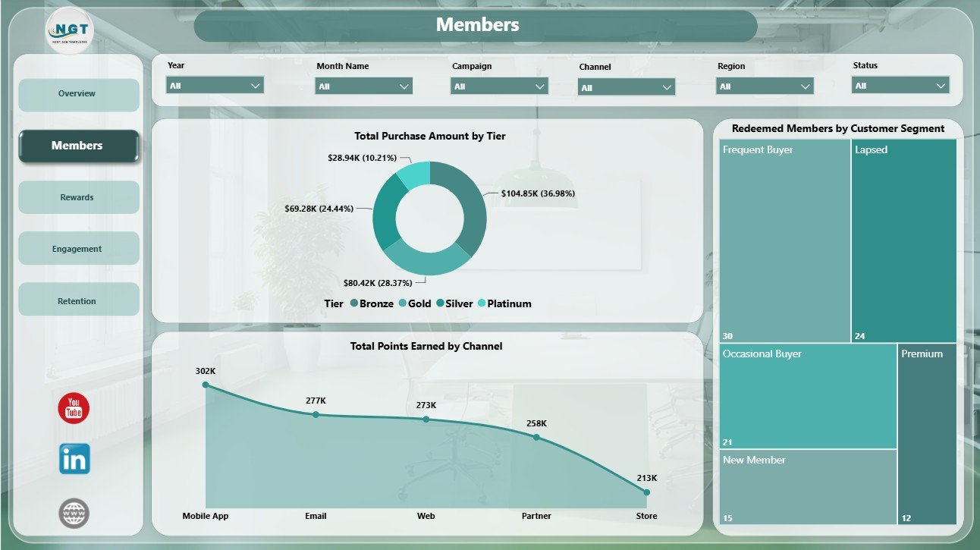
Task: Select the $104.85K donut slice label
Action: (x=538, y=193)
